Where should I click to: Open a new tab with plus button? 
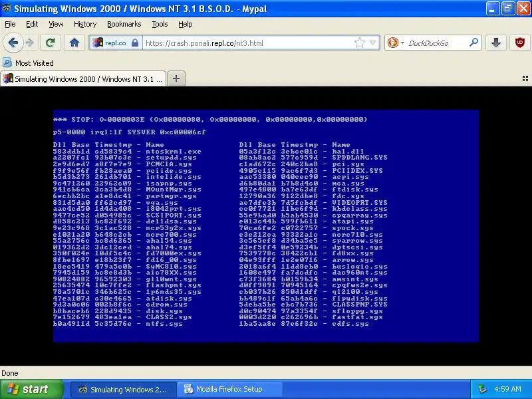176,78
